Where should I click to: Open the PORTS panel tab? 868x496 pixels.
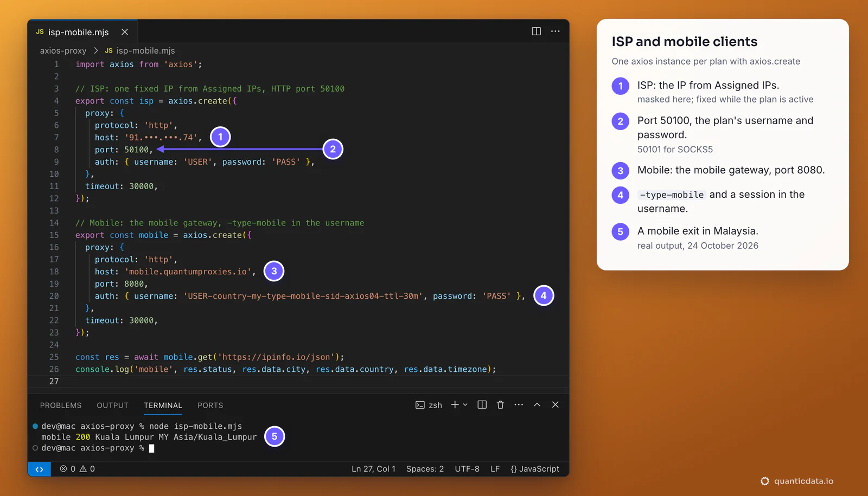(210, 405)
